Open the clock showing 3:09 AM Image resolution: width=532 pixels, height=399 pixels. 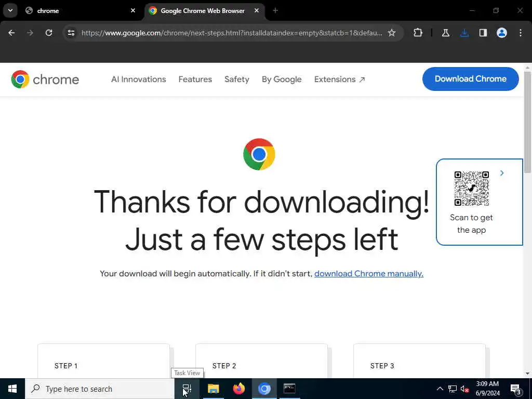(x=487, y=389)
